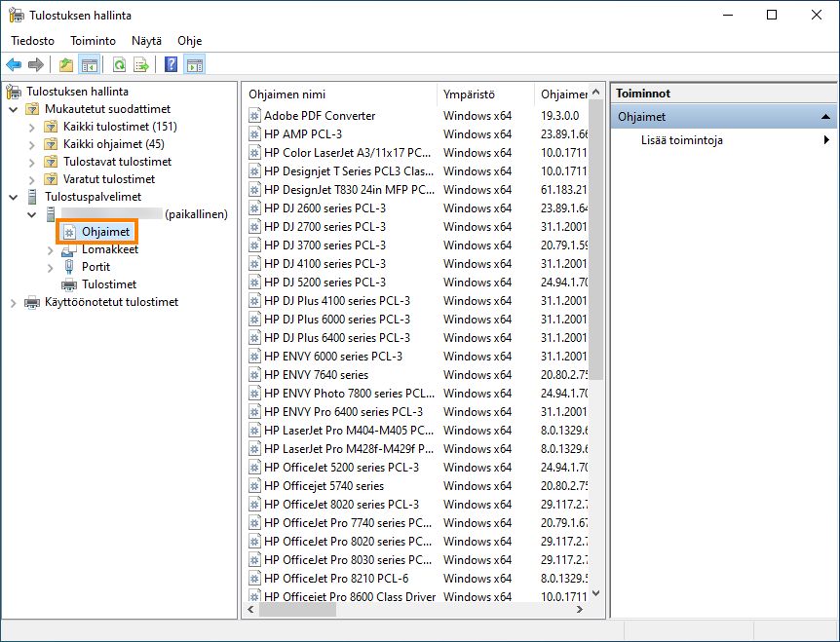Screen dimensions: 840x642
Task: Collapse the Ohjaimet section in Toiminnot pane
Action: pos(824,116)
